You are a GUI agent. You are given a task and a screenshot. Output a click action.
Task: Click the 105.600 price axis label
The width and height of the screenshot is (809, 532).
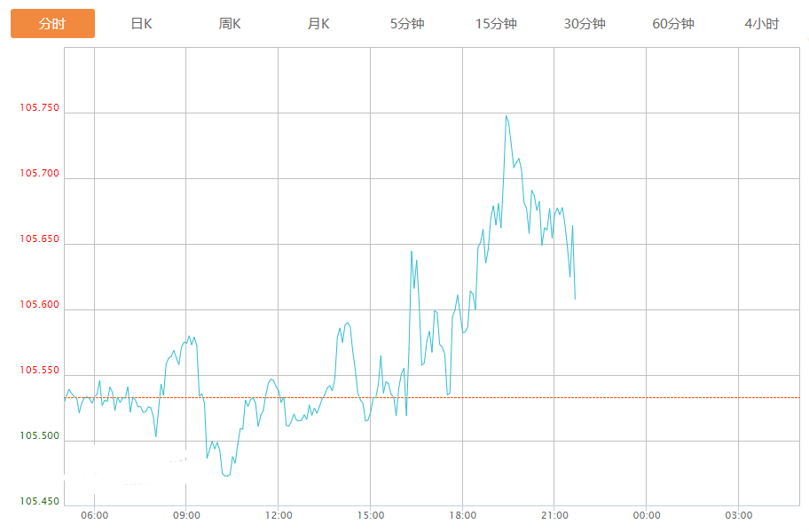click(x=38, y=305)
